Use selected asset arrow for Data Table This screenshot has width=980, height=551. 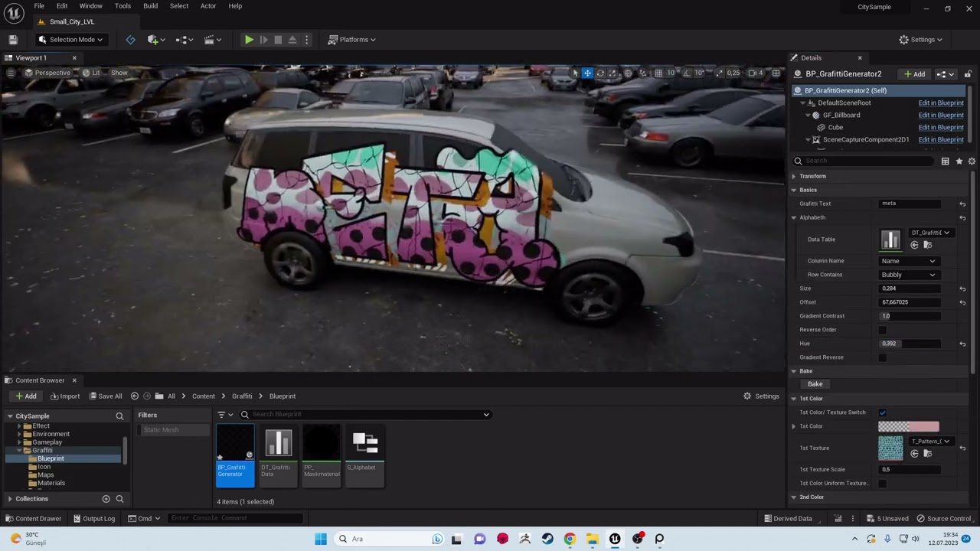point(914,245)
